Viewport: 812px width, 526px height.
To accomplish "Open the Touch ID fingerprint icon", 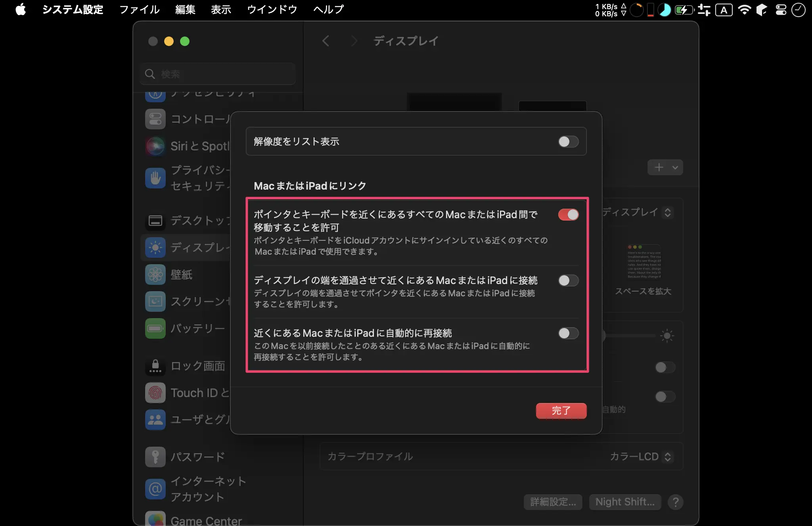I will pyautogui.click(x=155, y=393).
